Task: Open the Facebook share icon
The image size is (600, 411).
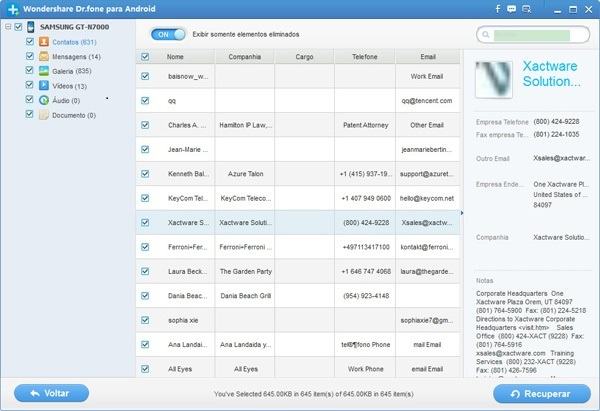Action: pyautogui.click(x=497, y=9)
